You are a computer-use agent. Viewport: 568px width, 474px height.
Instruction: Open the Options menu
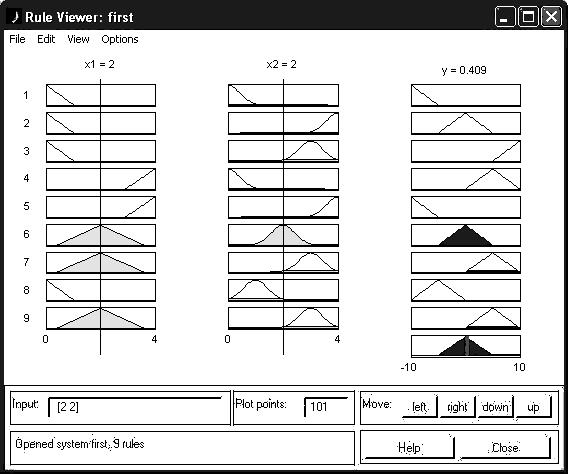pos(120,39)
